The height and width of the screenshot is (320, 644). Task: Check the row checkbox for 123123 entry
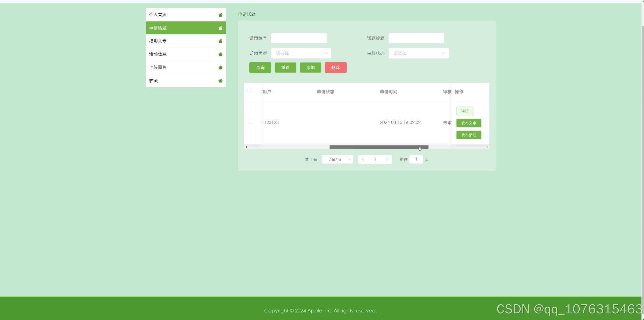tap(251, 121)
